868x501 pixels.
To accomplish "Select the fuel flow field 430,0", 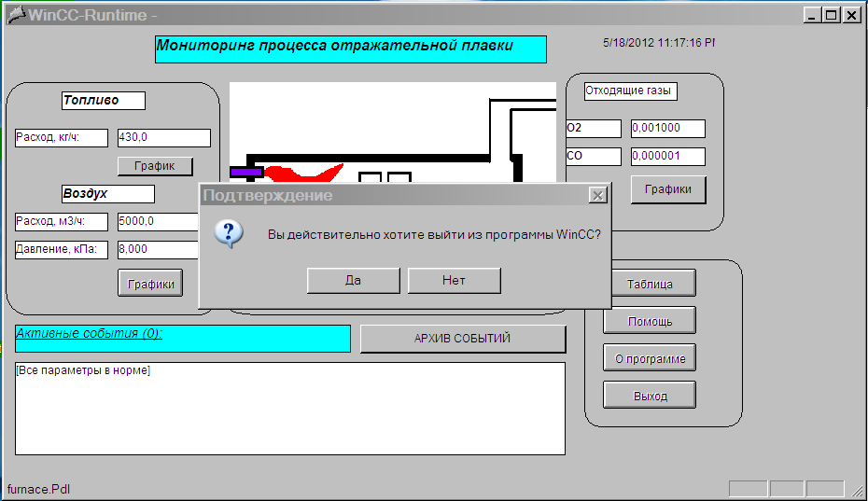I will [164, 138].
